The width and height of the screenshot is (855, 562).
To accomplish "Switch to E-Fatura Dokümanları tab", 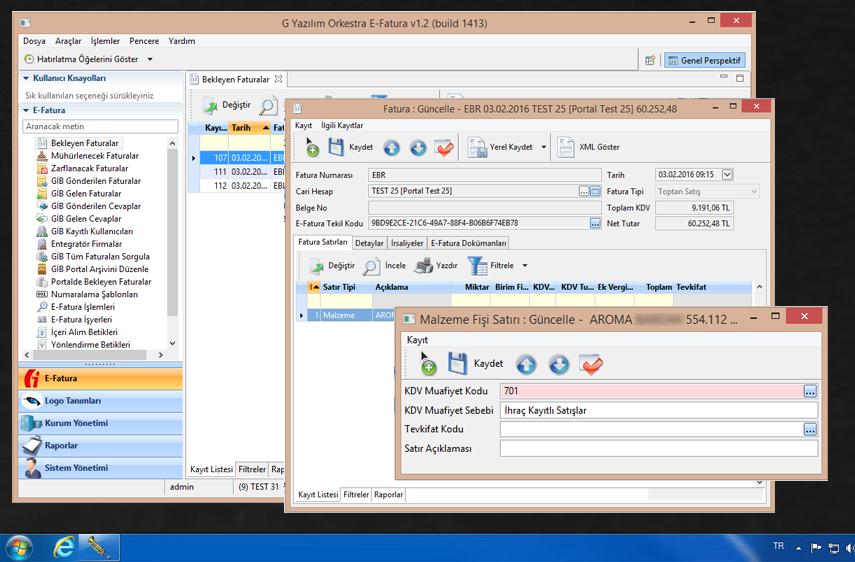I will 468,243.
